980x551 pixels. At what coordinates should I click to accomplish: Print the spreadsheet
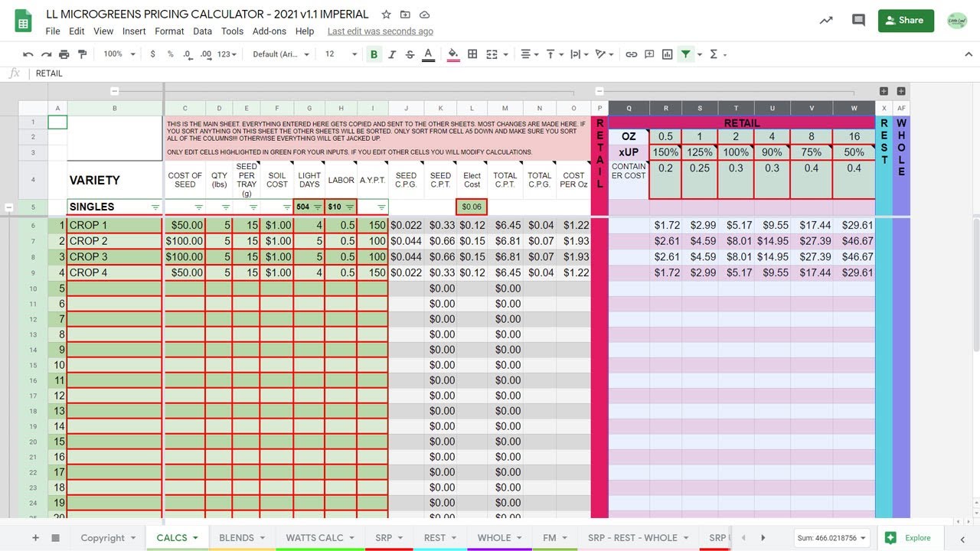[x=64, y=54]
